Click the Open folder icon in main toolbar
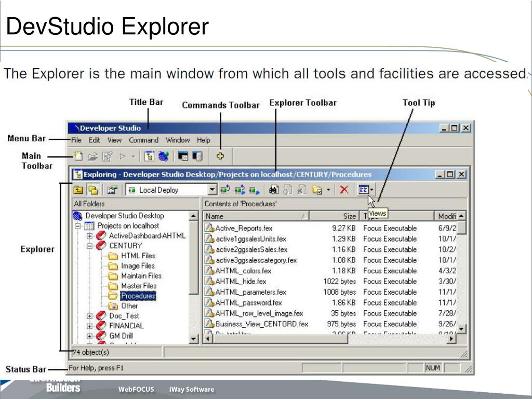The width and height of the screenshot is (532, 399). tap(92, 156)
